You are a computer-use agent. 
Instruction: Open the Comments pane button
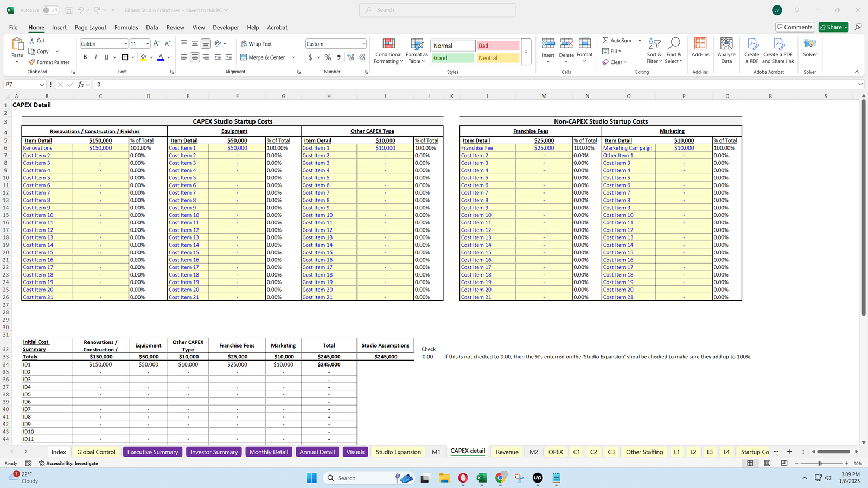click(x=795, y=27)
